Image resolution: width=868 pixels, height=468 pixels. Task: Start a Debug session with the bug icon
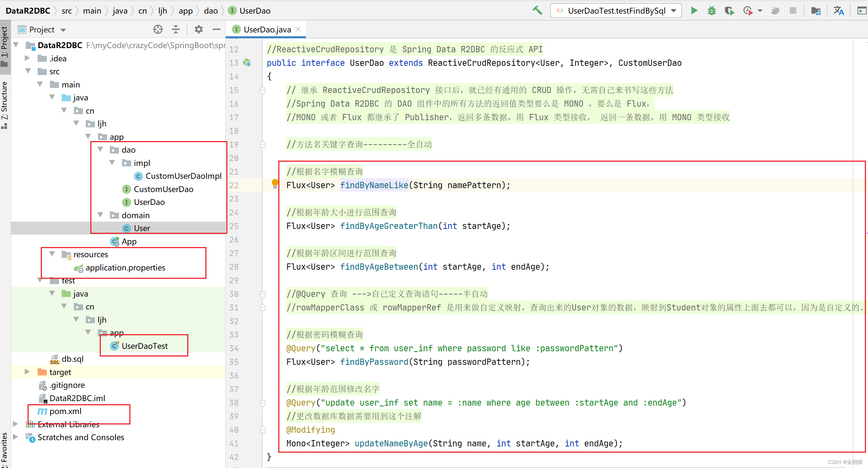click(711, 10)
